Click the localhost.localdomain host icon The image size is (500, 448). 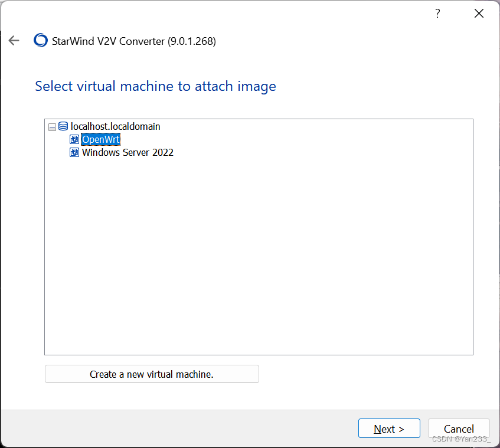tap(63, 126)
